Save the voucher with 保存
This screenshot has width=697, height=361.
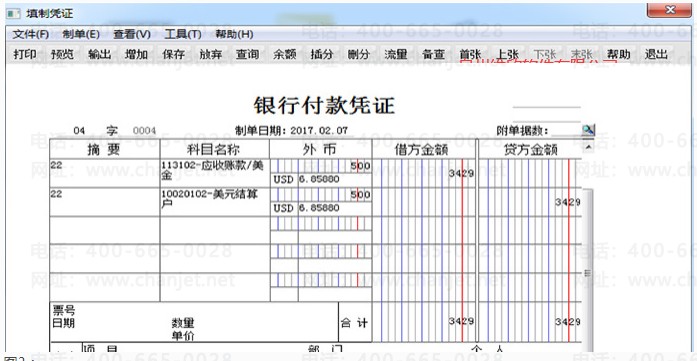tap(173, 54)
